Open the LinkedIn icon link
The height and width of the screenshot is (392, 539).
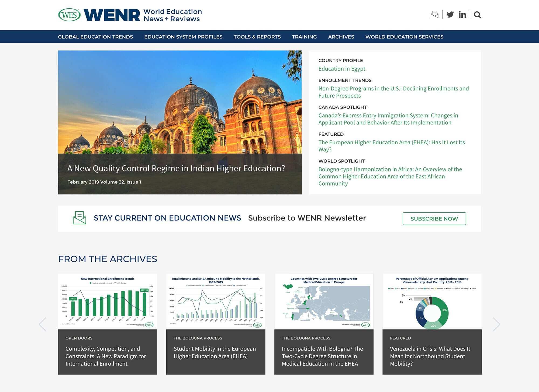462,15
